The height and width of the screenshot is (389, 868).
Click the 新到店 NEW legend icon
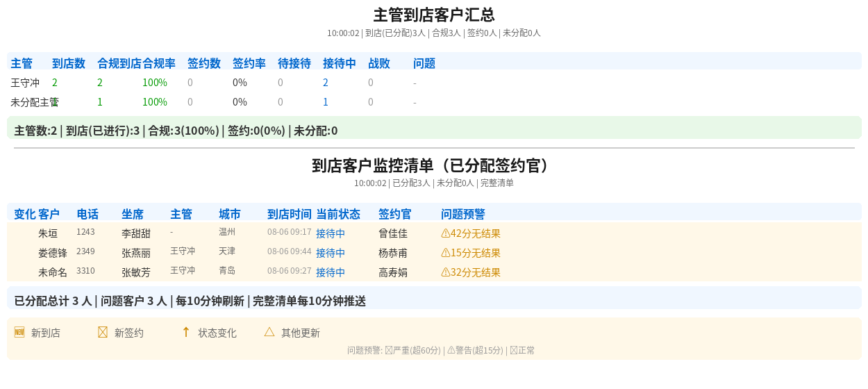(19, 332)
